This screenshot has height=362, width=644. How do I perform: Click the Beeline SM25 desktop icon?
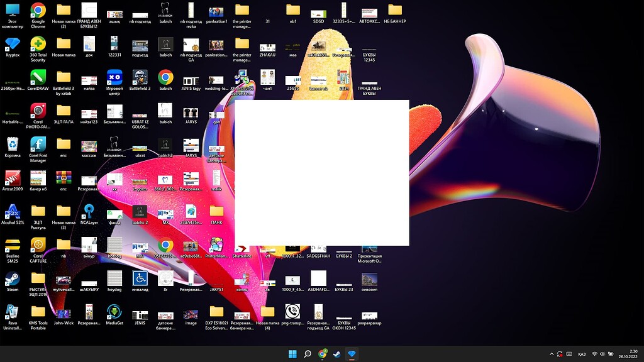point(13,245)
